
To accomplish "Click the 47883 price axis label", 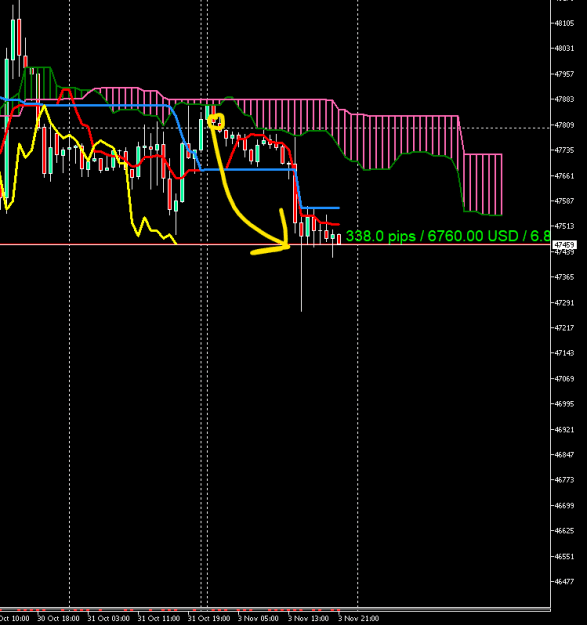I will point(565,99).
